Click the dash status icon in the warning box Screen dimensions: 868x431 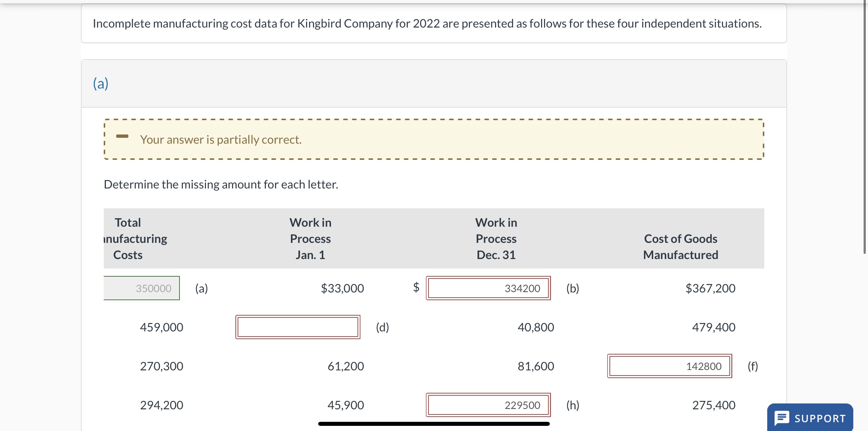tap(122, 136)
